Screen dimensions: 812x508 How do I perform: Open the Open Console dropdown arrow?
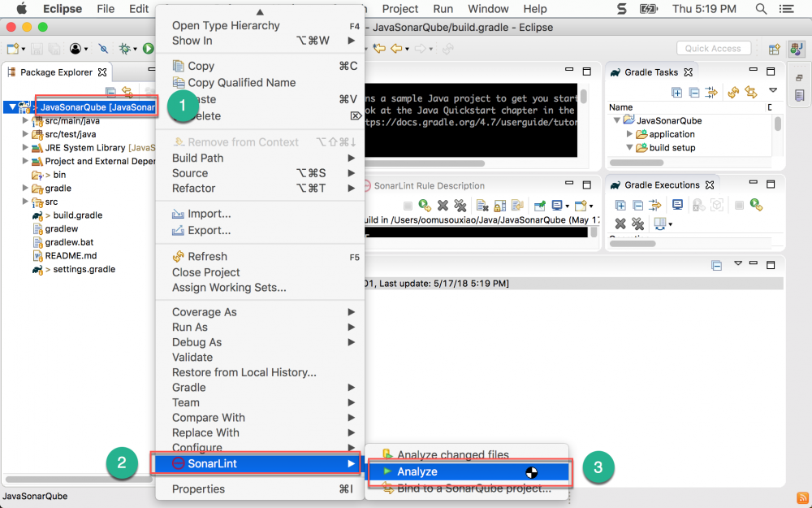pos(592,204)
